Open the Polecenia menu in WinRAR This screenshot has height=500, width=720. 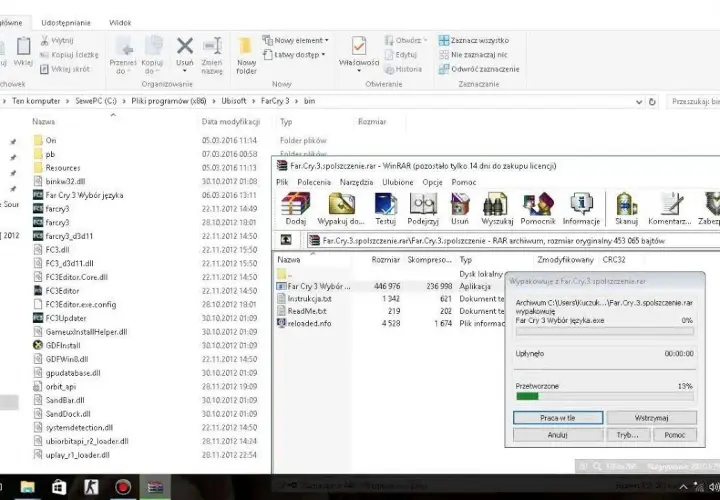pos(314,182)
